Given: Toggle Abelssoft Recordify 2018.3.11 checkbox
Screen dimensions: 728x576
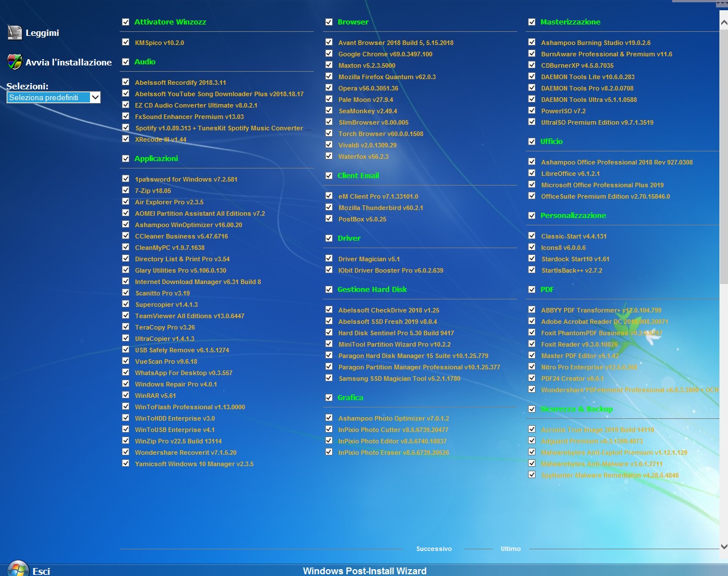Looking at the screenshot, I should coord(126,82).
